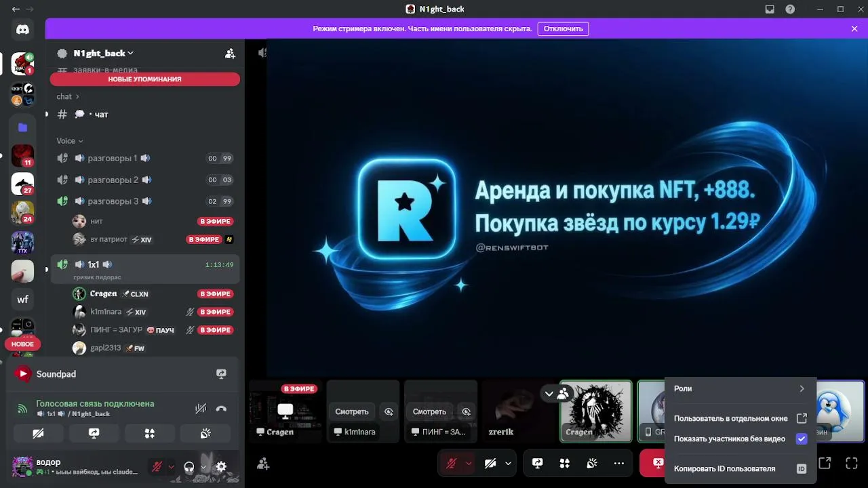Viewport: 868px width, 488px height.
Task: Open Activities from the voice connection panel
Action: [149, 434]
